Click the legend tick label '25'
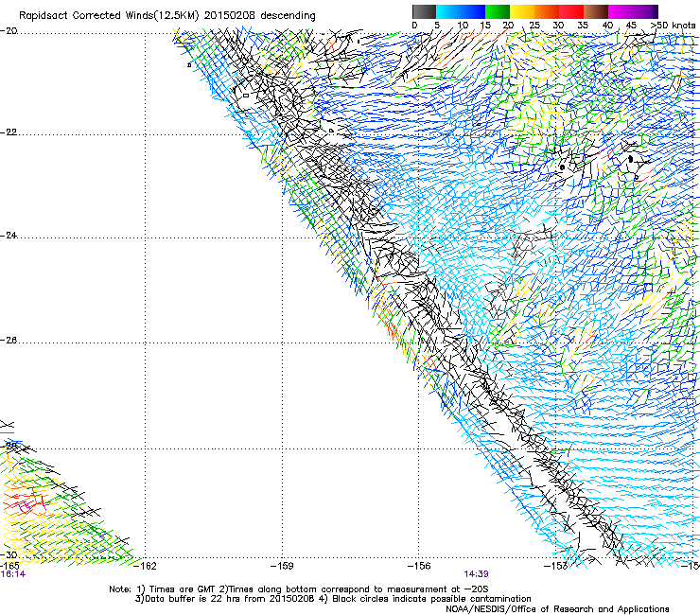 pyautogui.click(x=534, y=26)
